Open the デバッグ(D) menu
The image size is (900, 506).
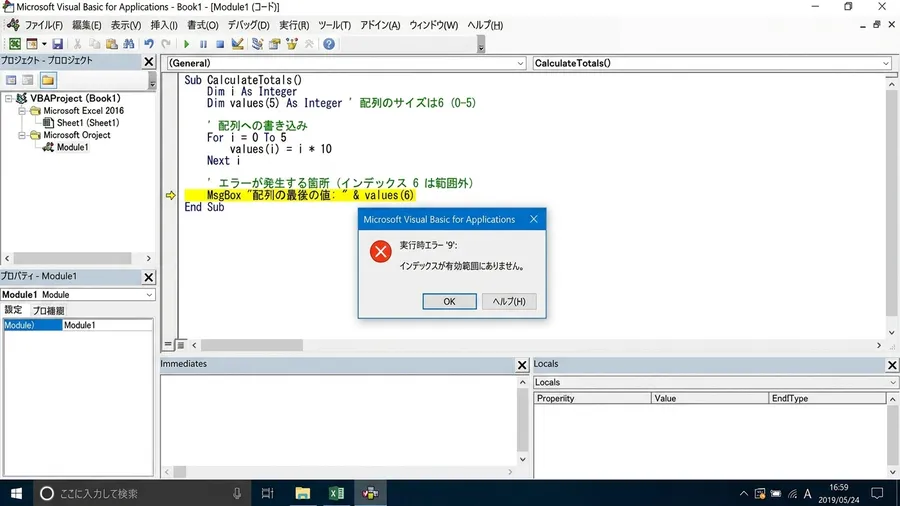click(x=248, y=25)
